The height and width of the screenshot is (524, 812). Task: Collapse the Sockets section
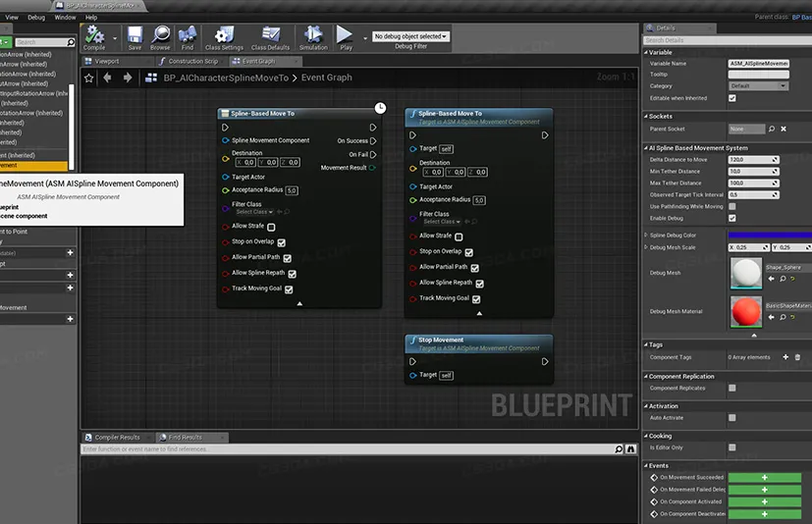646,117
